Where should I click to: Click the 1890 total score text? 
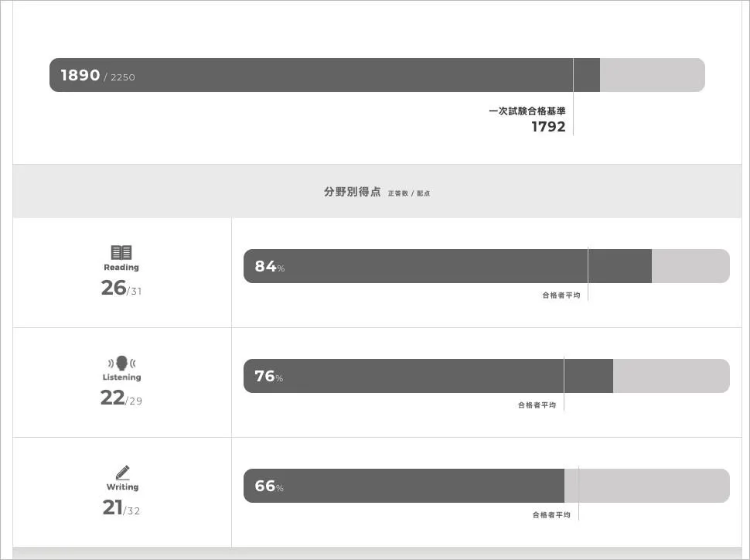[x=80, y=75]
